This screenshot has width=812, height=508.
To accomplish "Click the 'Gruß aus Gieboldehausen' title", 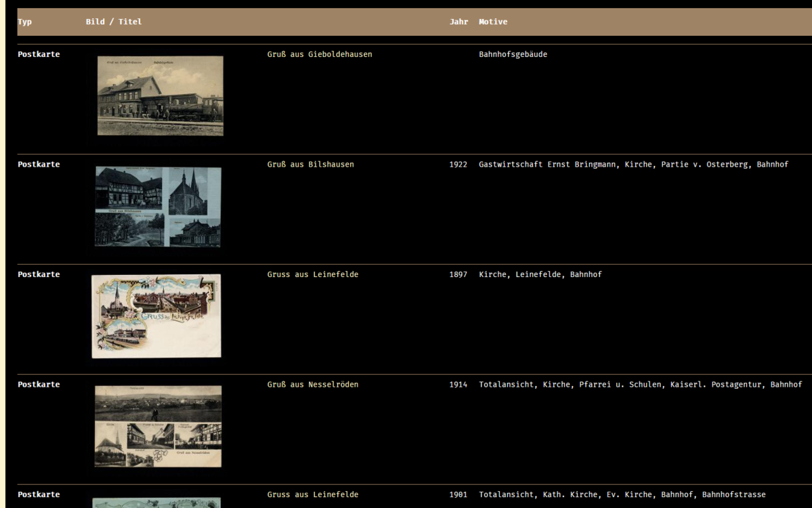I will 320,54.
